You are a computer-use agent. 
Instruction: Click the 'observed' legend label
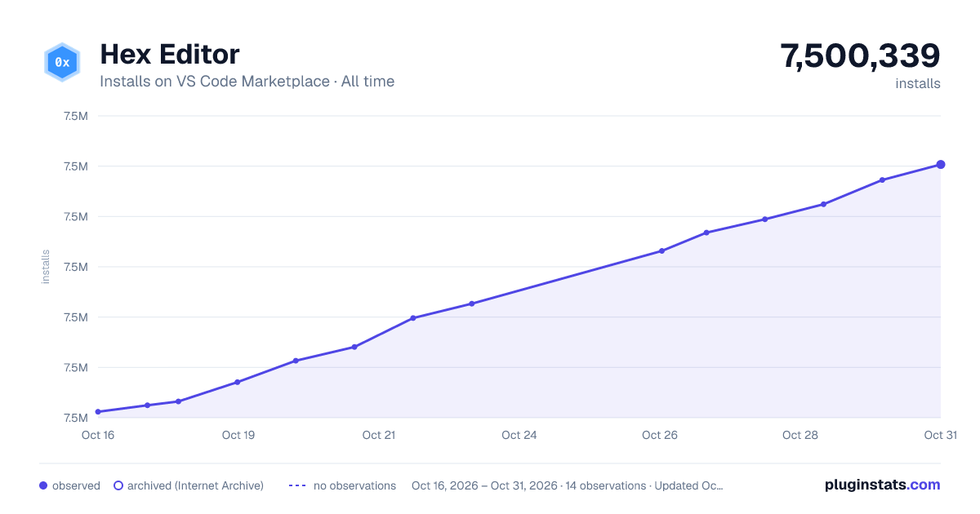(x=76, y=485)
